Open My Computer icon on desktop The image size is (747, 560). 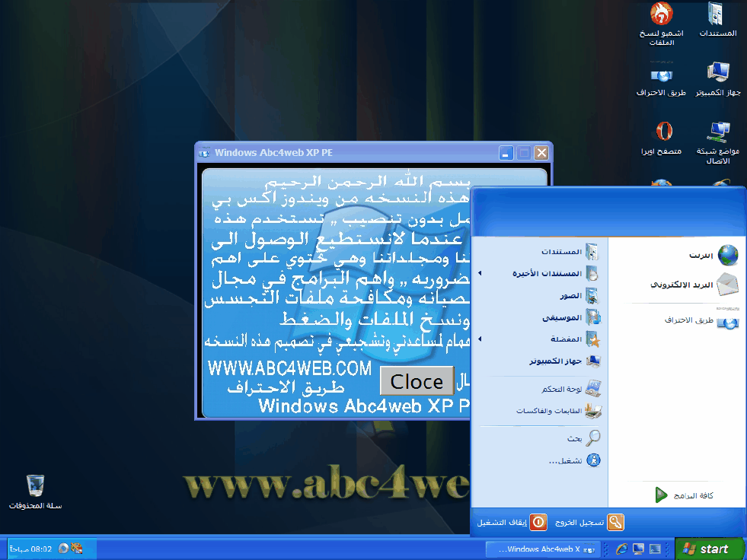(x=717, y=73)
